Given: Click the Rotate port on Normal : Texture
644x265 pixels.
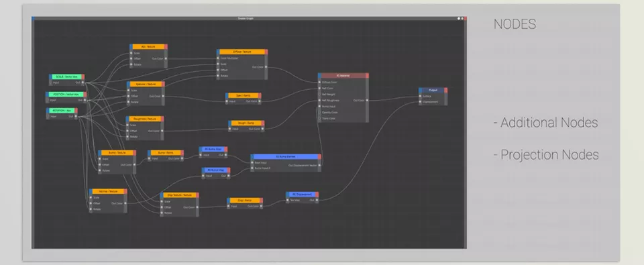Looking at the screenshot, I should click(x=91, y=209).
